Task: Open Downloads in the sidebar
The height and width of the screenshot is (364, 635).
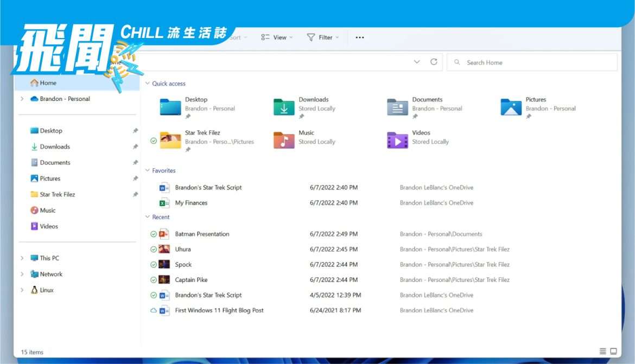Action: (x=50, y=146)
